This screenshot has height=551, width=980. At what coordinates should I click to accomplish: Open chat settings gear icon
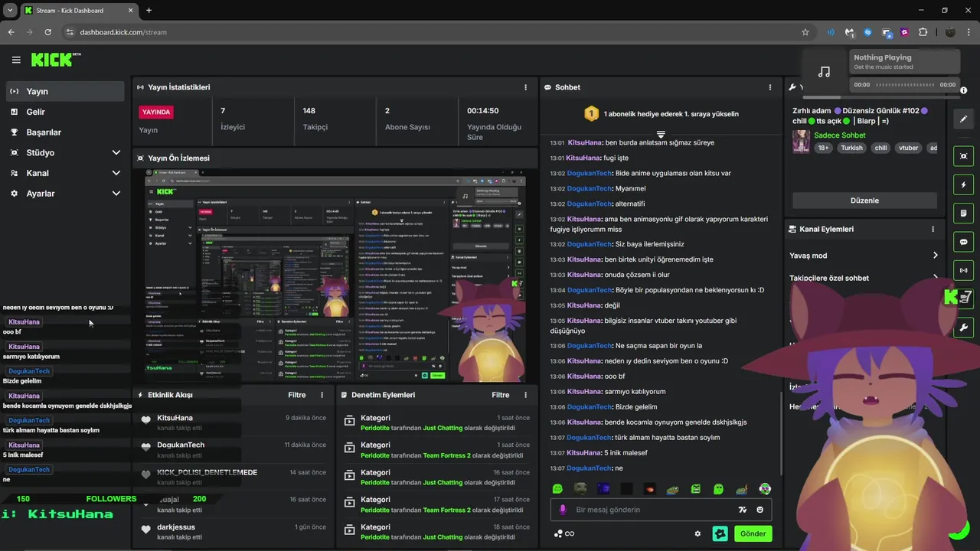pos(697,534)
